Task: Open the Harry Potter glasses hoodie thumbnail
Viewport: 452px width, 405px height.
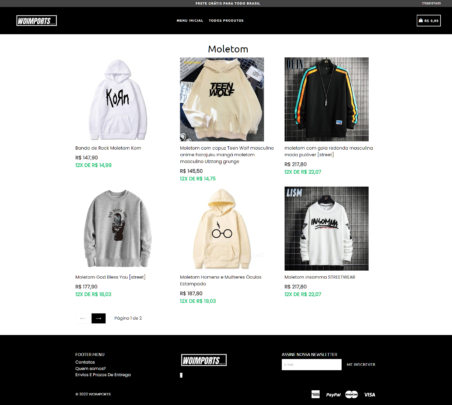Action: (x=222, y=229)
